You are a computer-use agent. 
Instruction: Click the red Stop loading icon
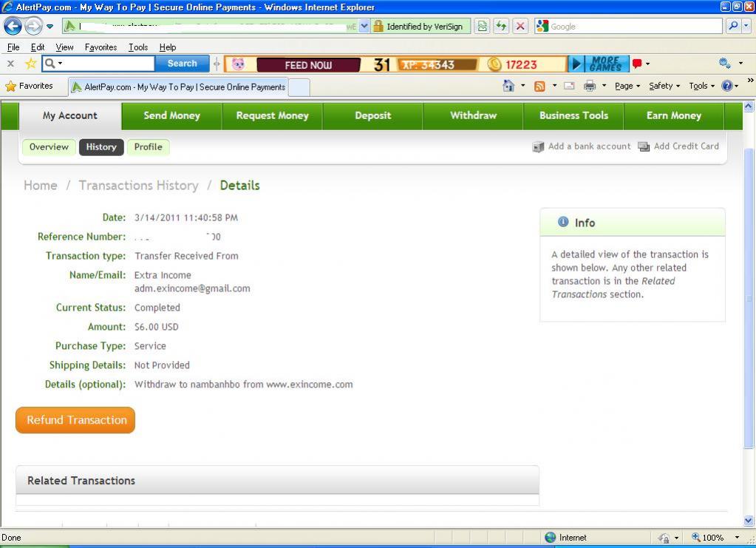(520, 26)
